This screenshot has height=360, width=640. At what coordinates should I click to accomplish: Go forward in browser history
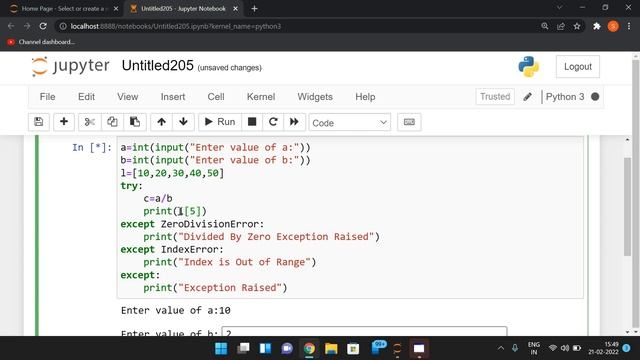[x=27, y=26]
